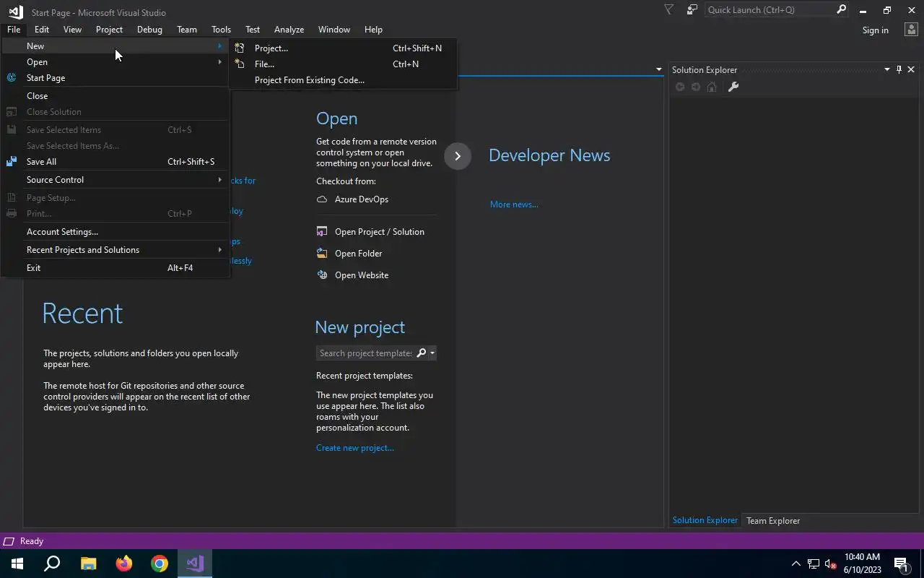Click the Solution Explorer Back arrow icon
The width and height of the screenshot is (924, 578).
click(x=679, y=87)
